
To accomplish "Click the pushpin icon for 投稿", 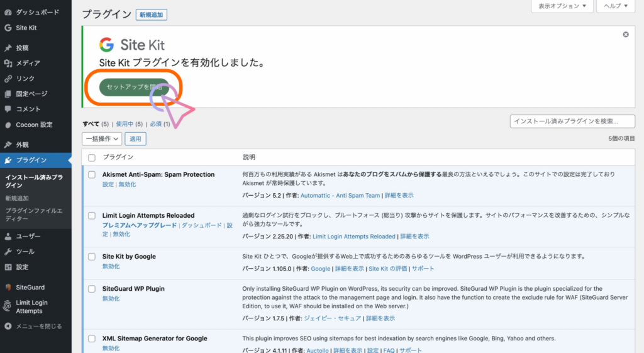I will [x=8, y=48].
